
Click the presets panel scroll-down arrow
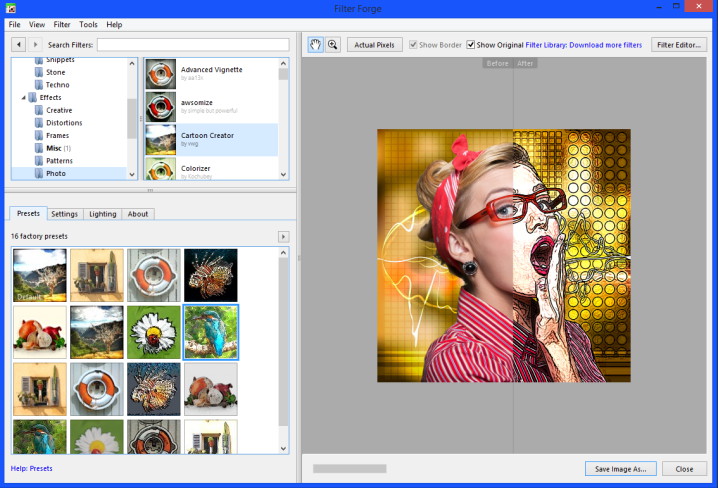click(x=283, y=449)
